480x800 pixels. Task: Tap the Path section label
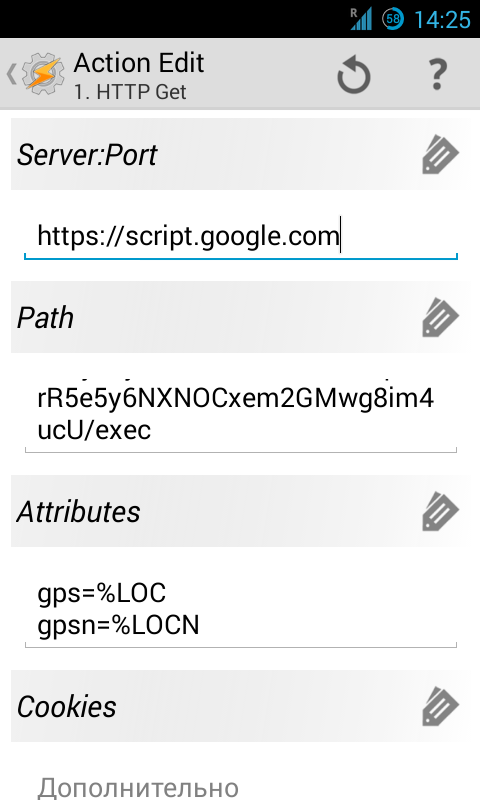[45, 318]
